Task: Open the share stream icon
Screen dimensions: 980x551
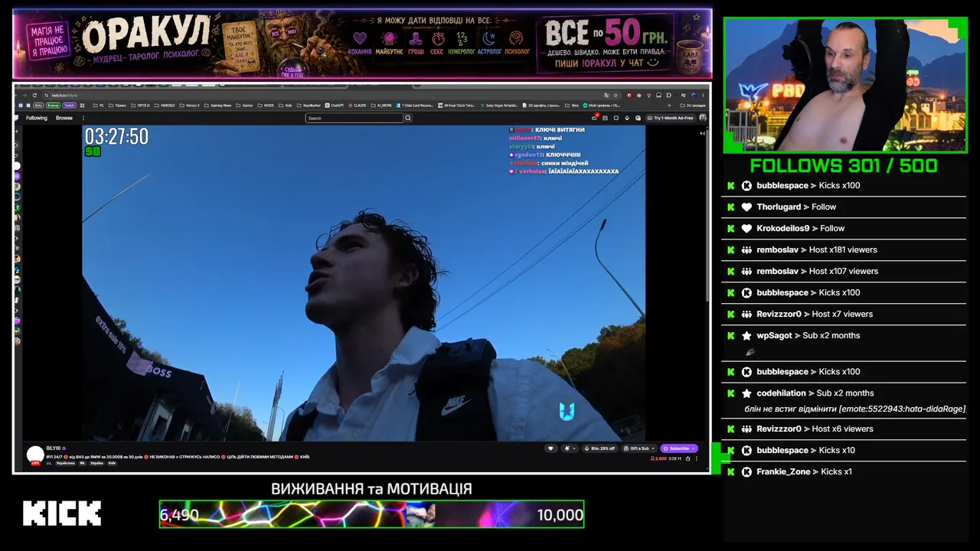Action: (688, 458)
